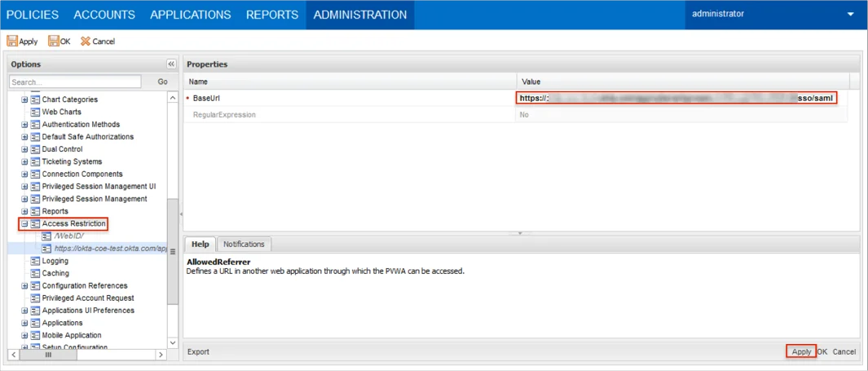Select the Ticketing Systems node icon
Viewport: 868px width, 371px height.
[35, 161]
